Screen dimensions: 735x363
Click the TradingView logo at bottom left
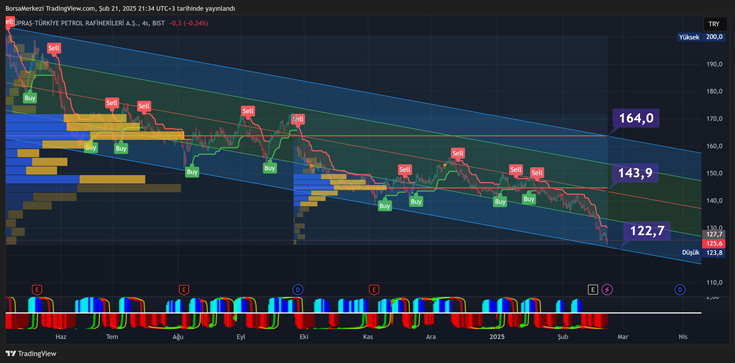pyautogui.click(x=31, y=354)
